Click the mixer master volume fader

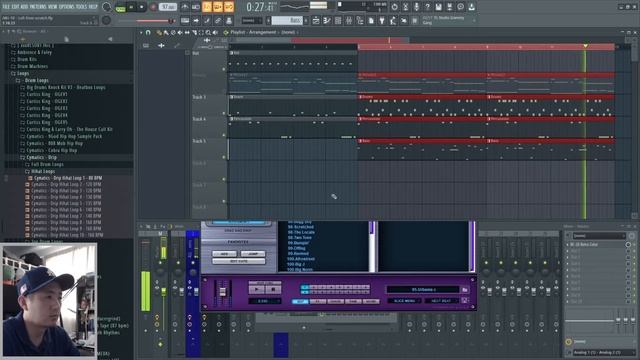pyautogui.click(x=164, y=291)
